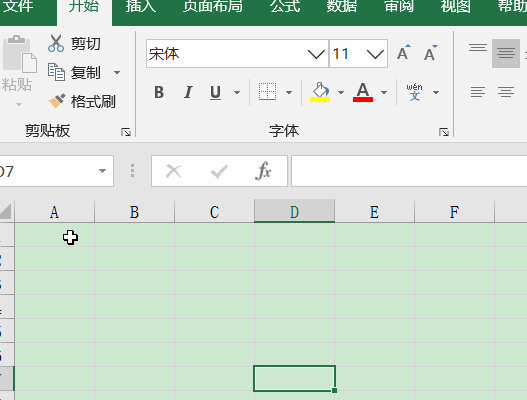
Task: Select column E header
Action: (x=374, y=211)
